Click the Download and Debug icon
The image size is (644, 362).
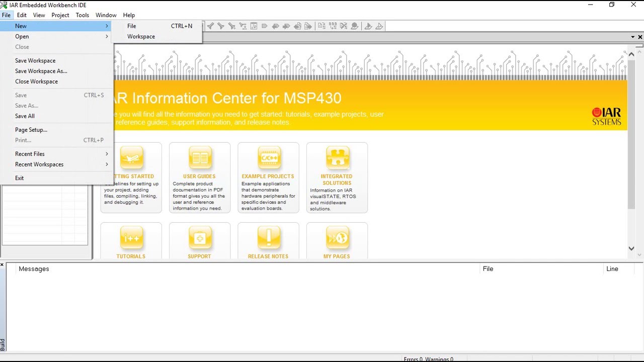coord(368,26)
